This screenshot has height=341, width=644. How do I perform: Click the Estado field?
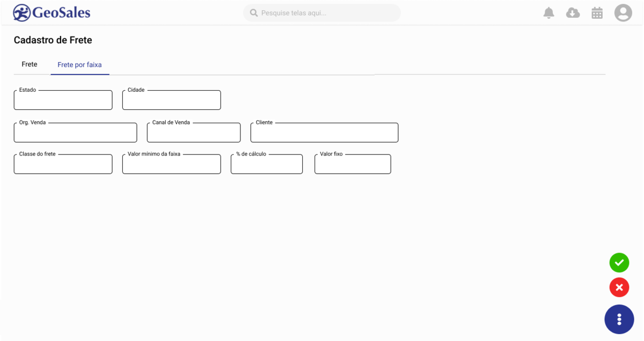tap(63, 100)
